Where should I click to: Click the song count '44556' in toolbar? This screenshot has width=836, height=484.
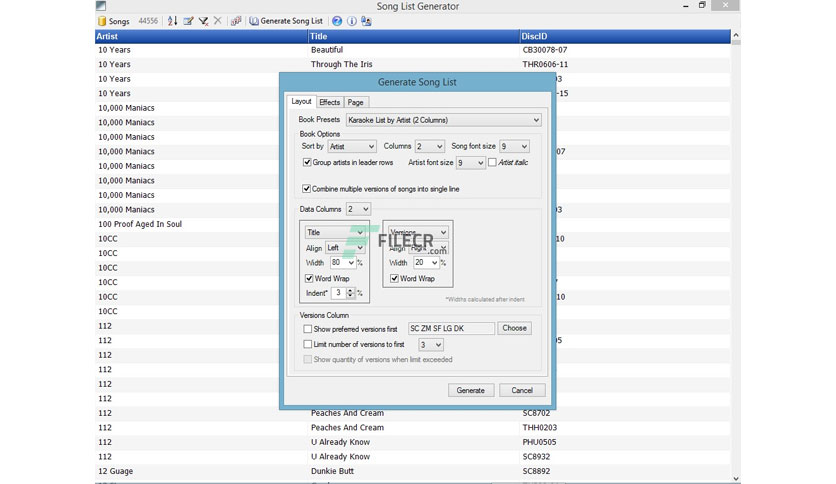pyautogui.click(x=148, y=21)
